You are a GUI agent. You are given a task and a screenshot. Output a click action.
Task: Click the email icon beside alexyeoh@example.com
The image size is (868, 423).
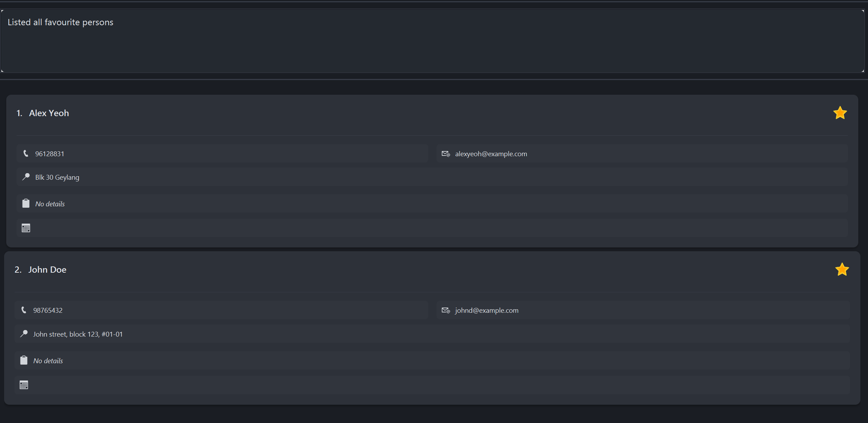446,154
